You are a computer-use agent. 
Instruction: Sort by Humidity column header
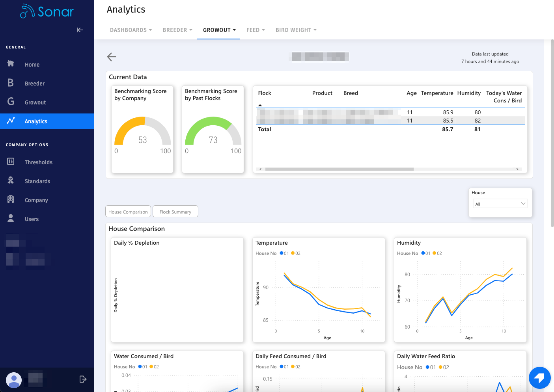pyautogui.click(x=469, y=93)
